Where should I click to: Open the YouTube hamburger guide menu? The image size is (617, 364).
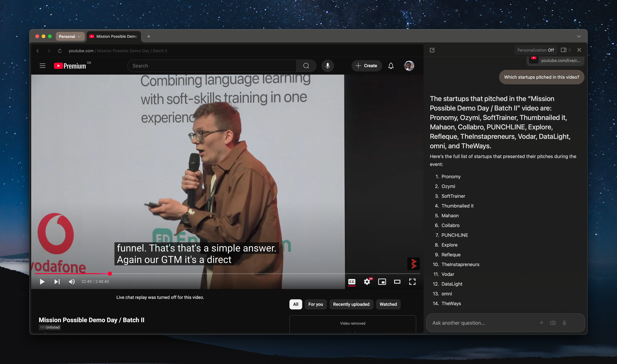[43, 66]
